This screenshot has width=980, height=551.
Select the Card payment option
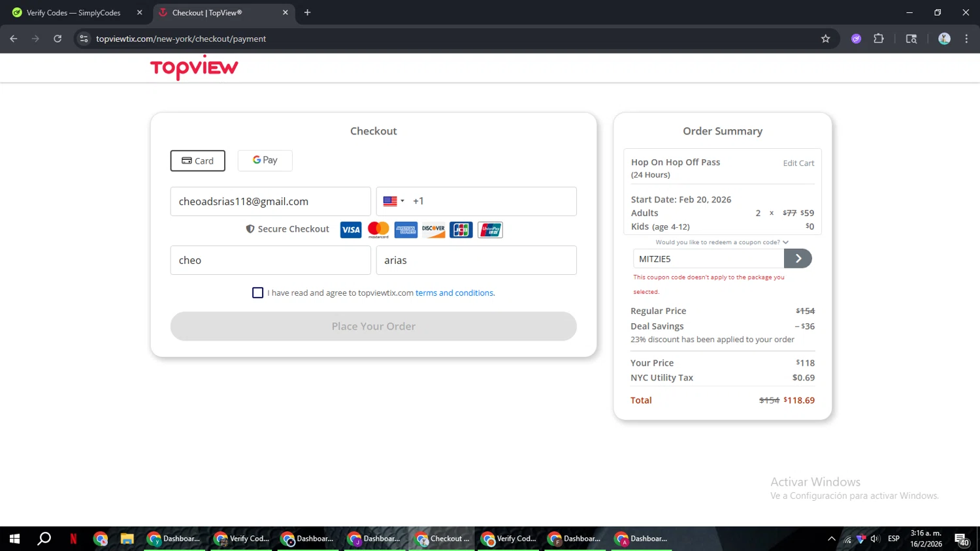pyautogui.click(x=197, y=161)
